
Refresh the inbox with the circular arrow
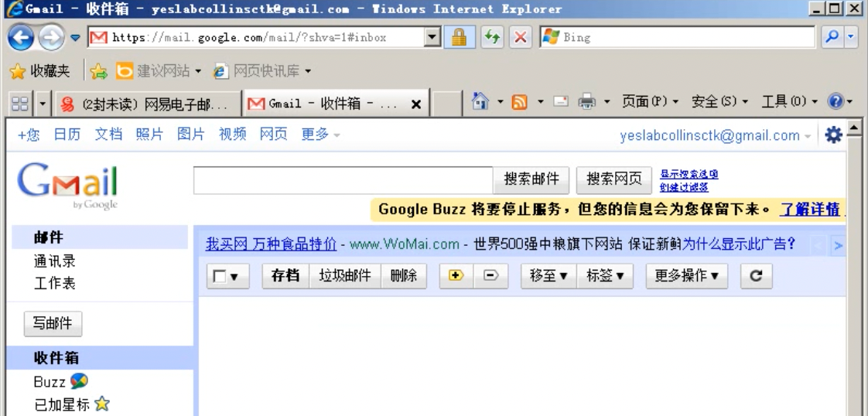[756, 275]
